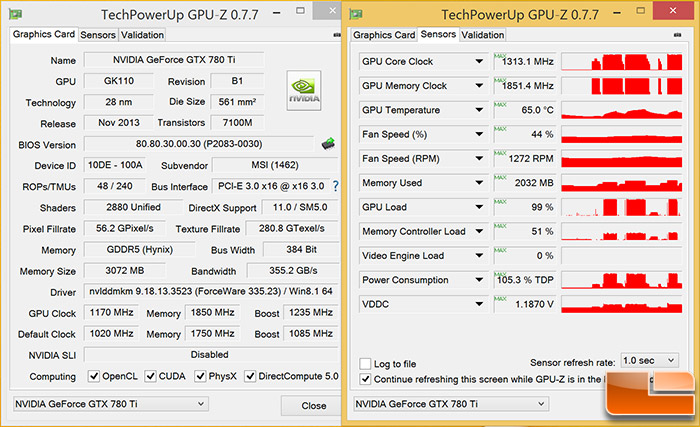Click the Bus Interface question mark icon
Image resolution: width=700 pixels, height=427 pixels.
[x=333, y=186]
